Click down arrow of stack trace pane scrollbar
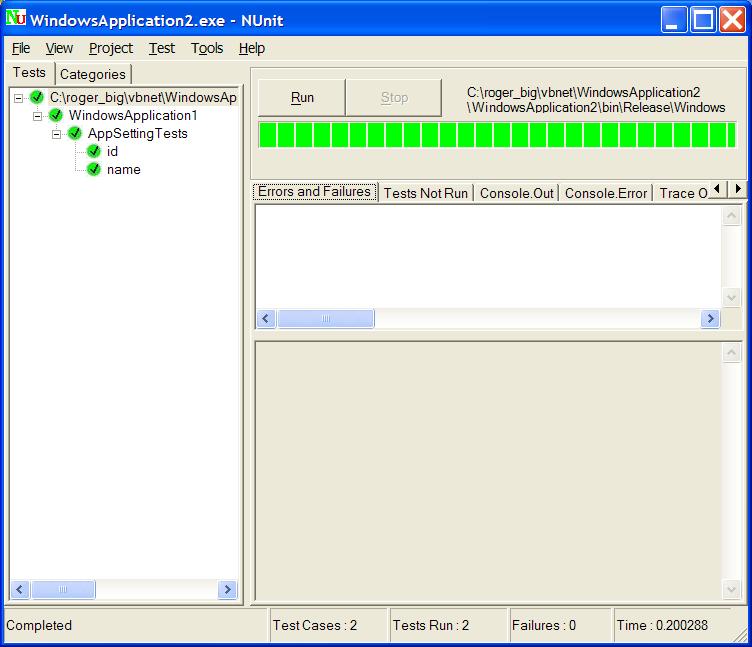 731,589
